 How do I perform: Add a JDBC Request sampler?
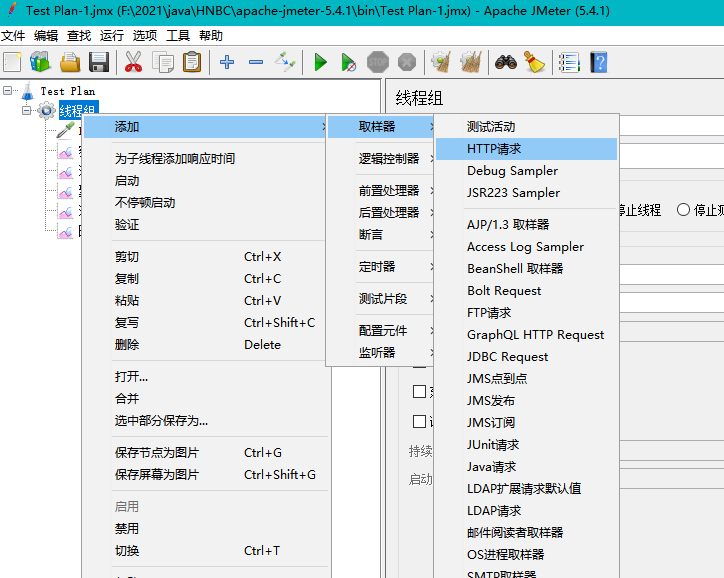click(526, 357)
